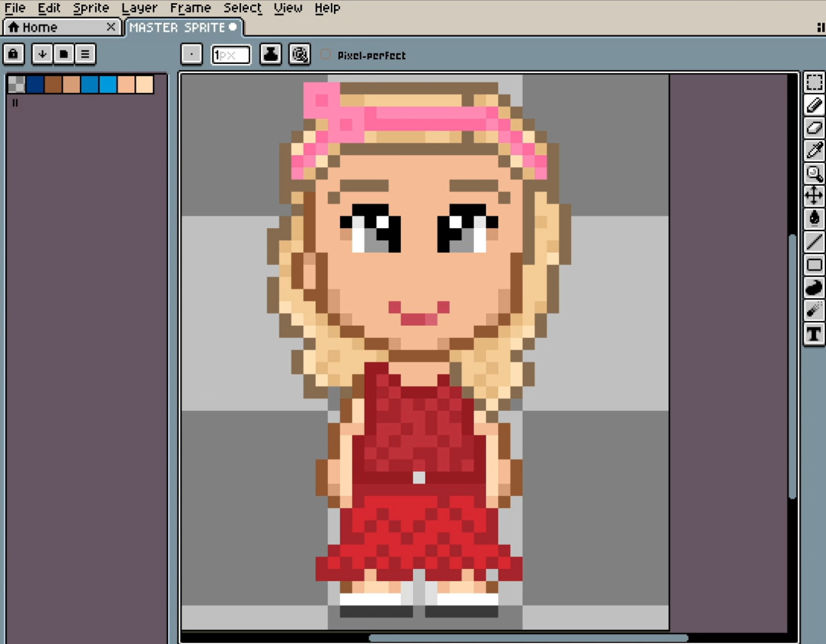826x644 pixels.
Task: Open the Edit menu
Action: pos(49,8)
